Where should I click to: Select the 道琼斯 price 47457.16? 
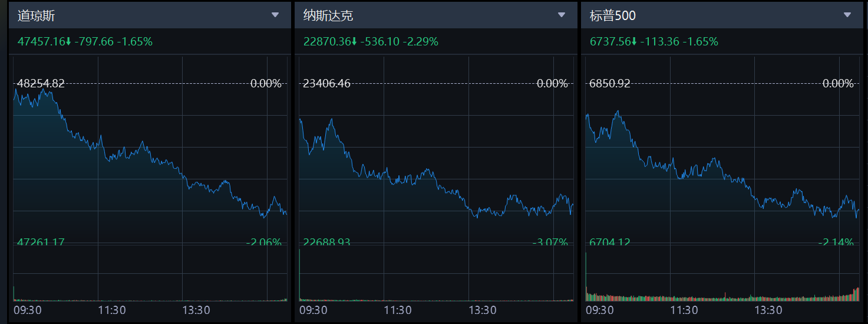click(41, 42)
